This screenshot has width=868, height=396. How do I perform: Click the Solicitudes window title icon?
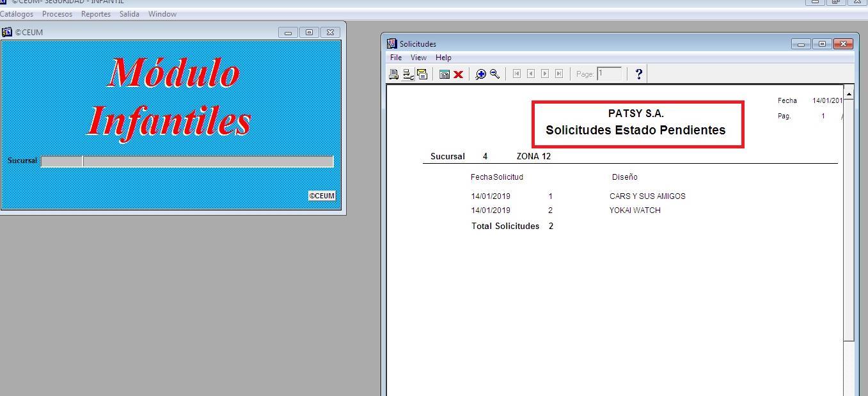click(392, 44)
